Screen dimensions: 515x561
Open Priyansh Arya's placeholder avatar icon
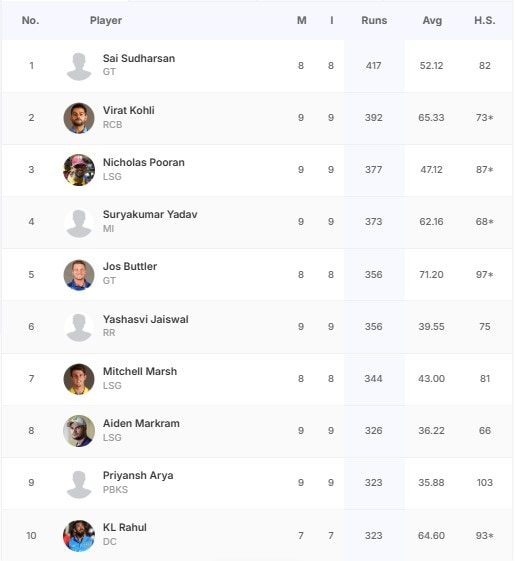coord(79,483)
